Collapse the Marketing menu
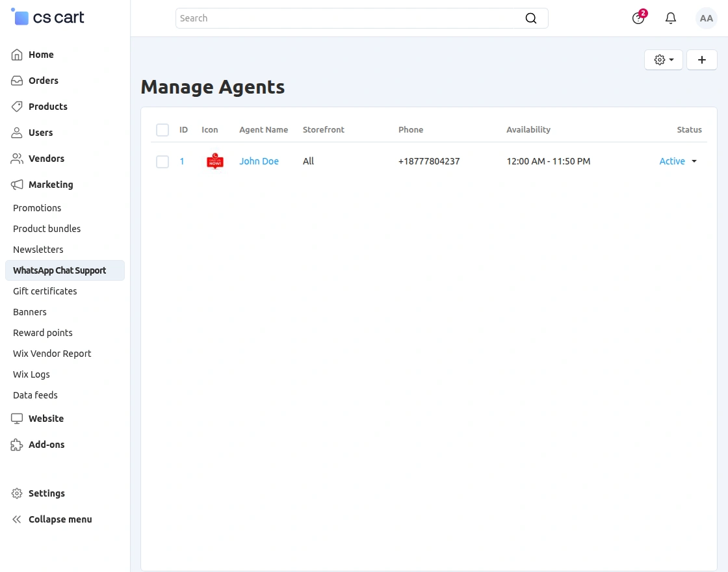Image resolution: width=728 pixels, height=572 pixels. (x=51, y=185)
